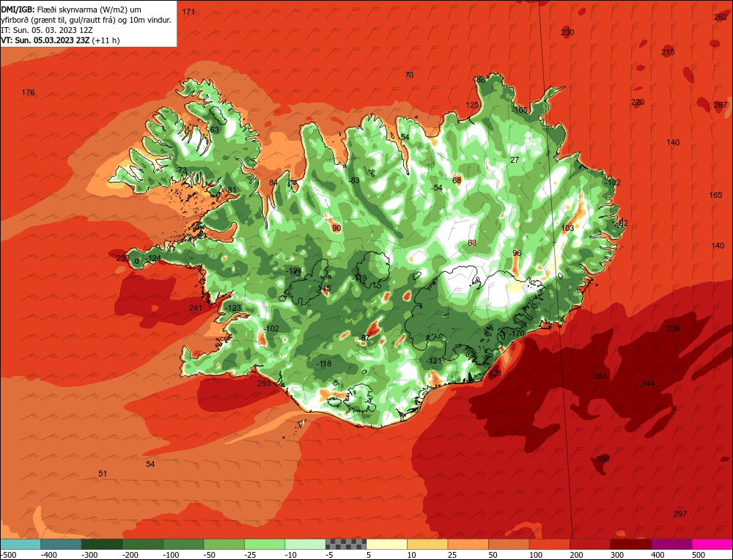Click the map value 383
Viewport: 733px width, 560px height.
click(600, 376)
